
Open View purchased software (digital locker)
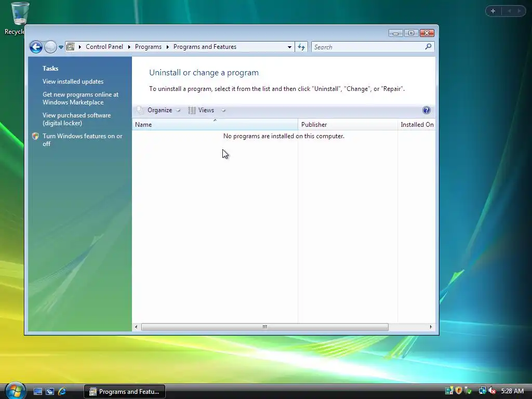[x=77, y=119]
